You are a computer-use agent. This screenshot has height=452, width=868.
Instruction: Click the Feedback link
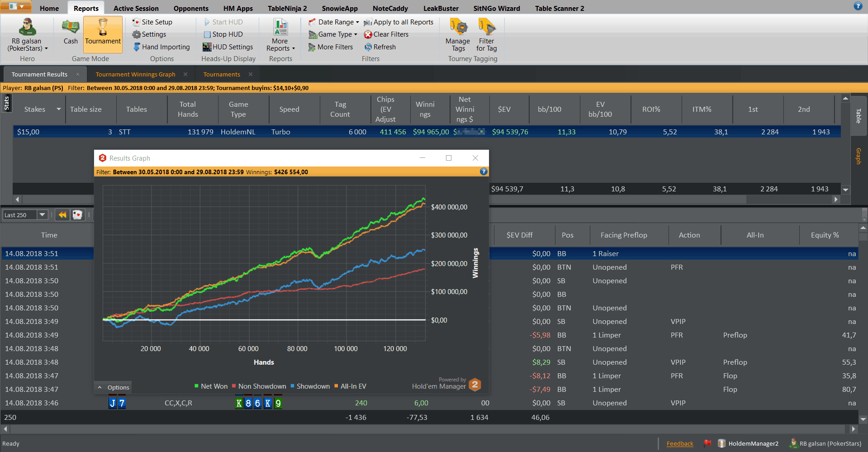click(x=679, y=444)
